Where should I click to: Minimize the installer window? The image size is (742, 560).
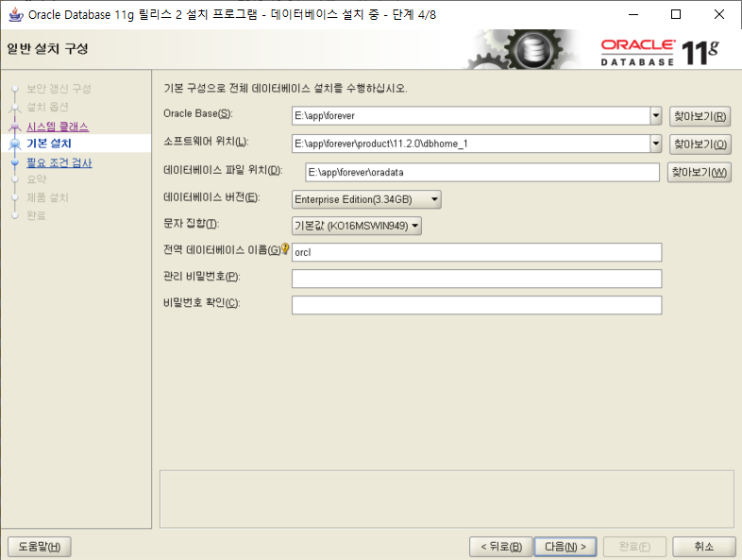(633, 15)
